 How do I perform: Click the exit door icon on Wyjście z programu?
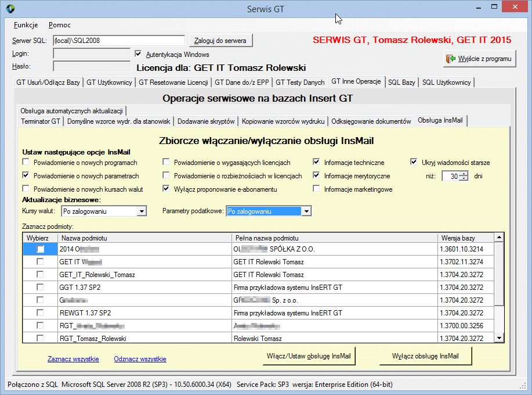pos(451,59)
